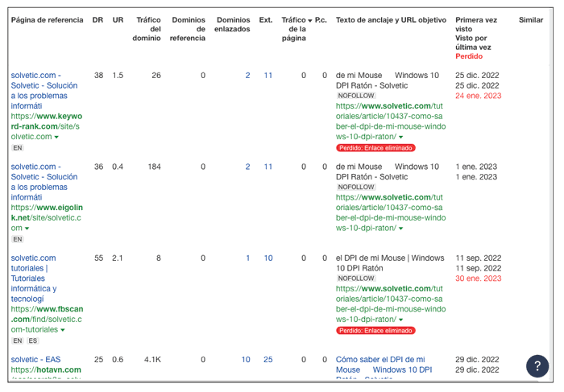Click the Similar column header
The height and width of the screenshot is (392, 564).
tap(531, 19)
